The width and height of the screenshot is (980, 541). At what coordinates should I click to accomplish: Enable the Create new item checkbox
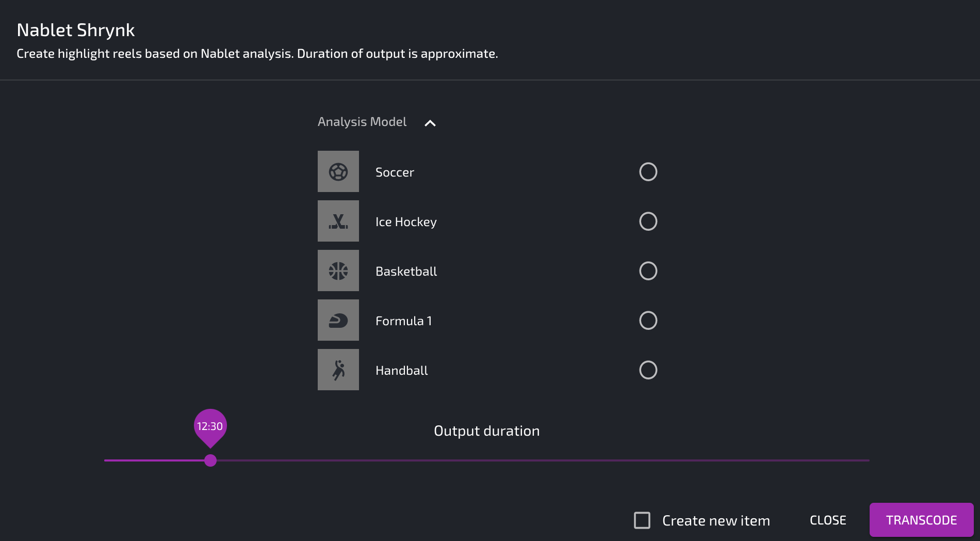pyautogui.click(x=642, y=520)
